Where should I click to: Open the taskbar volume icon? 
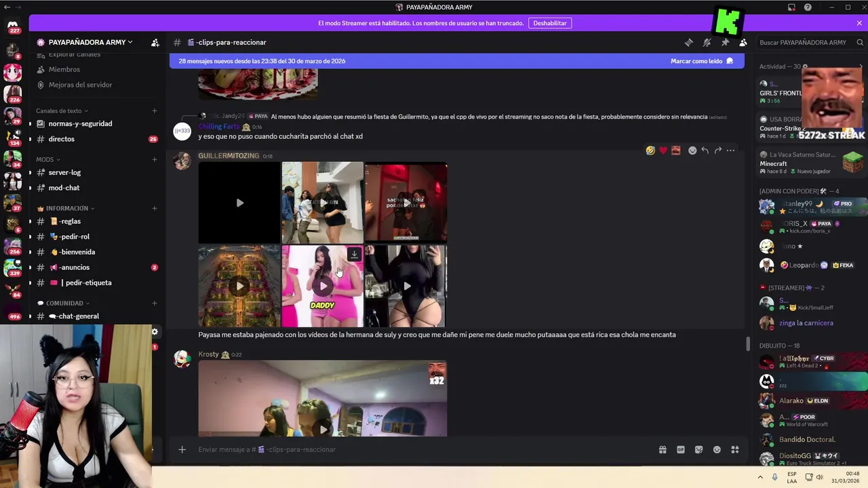coord(819,477)
